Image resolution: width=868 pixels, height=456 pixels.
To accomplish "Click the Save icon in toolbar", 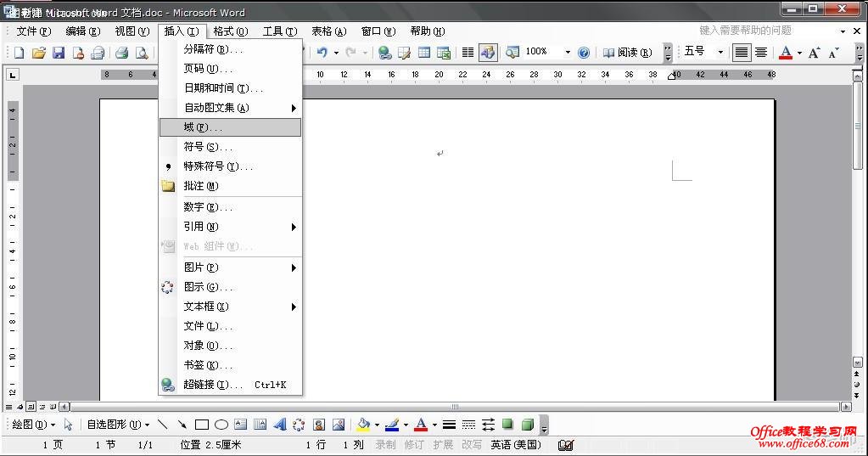I will 59,53.
